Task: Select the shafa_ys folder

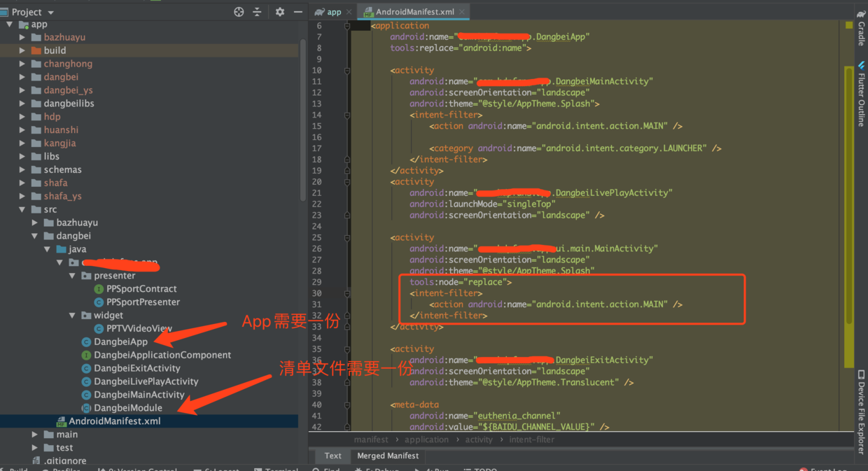Action: [63, 197]
